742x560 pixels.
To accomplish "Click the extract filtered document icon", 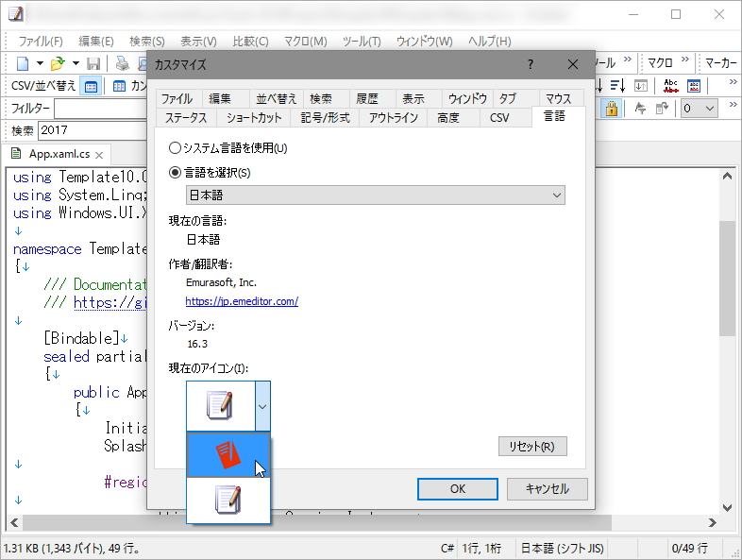I will click(662, 109).
